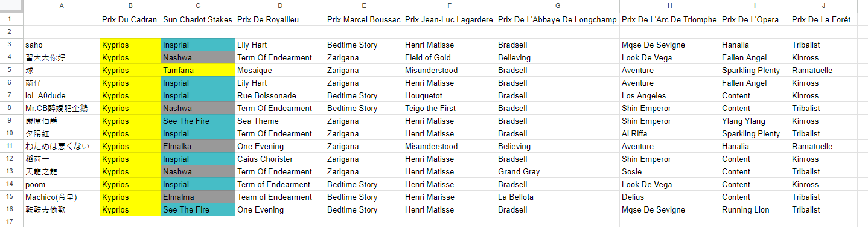Click the Teigo the First cell
Screen dimensions: 868x227
450,108
